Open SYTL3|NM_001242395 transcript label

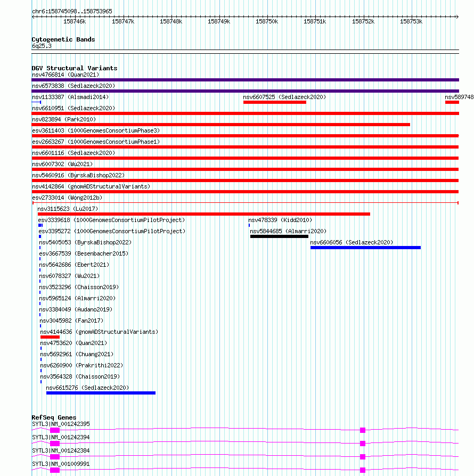tap(61, 424)
